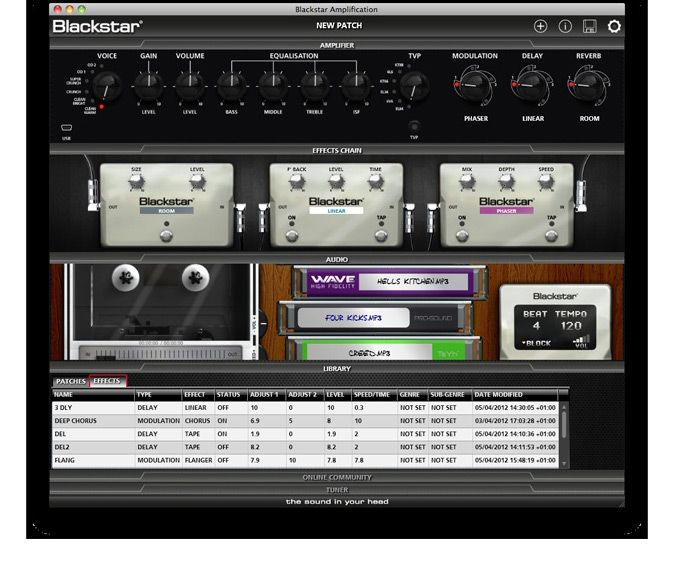Toggle the TVP switch button

coord(414,127)
